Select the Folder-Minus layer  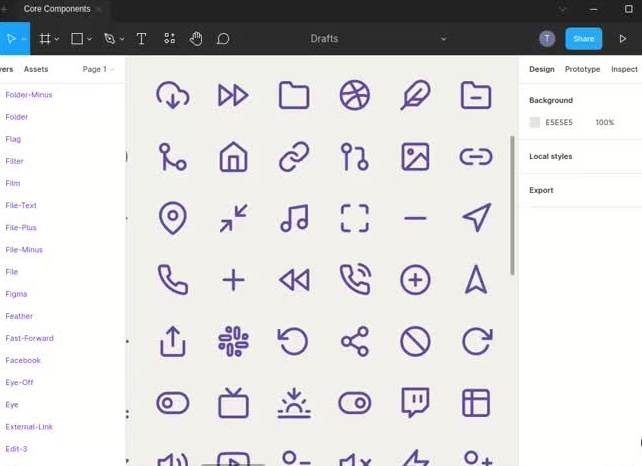29,95
